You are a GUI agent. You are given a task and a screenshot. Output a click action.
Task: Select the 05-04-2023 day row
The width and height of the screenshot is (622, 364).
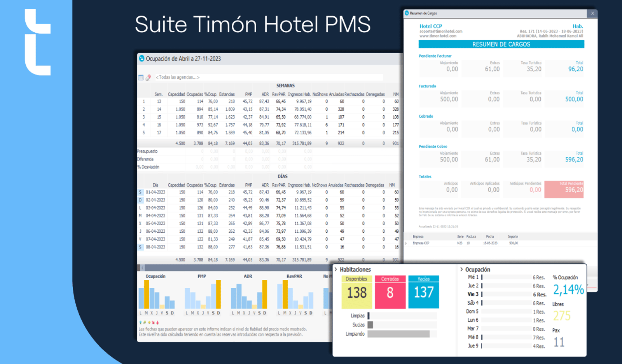point(269,224)
